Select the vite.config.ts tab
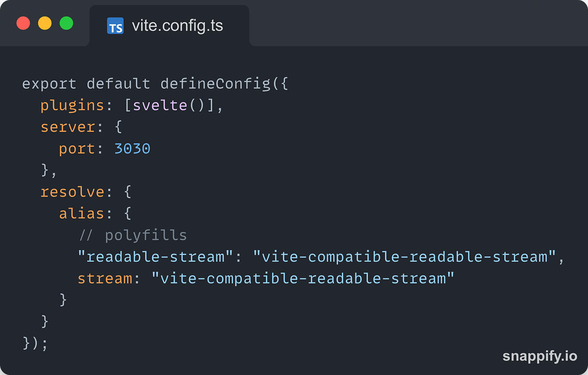Image resolution: width=588 pixels, height=375 pixels. point(169,26)
